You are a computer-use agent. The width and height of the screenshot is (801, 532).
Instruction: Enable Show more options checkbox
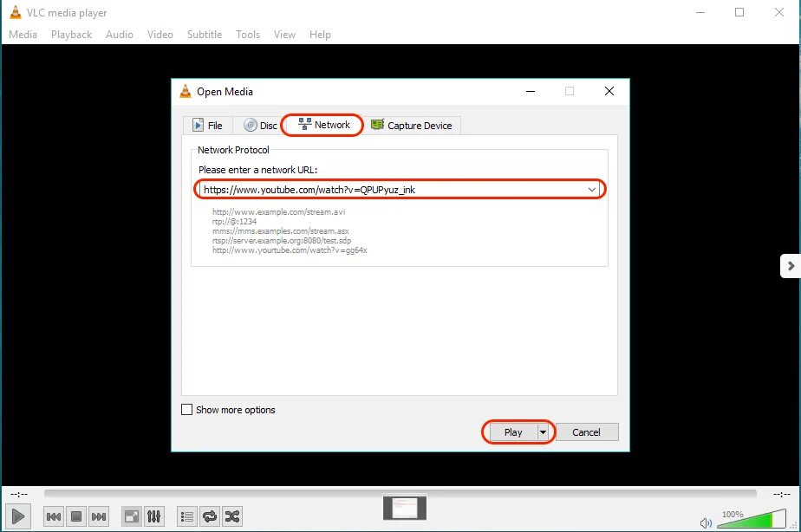pos(187,410)
